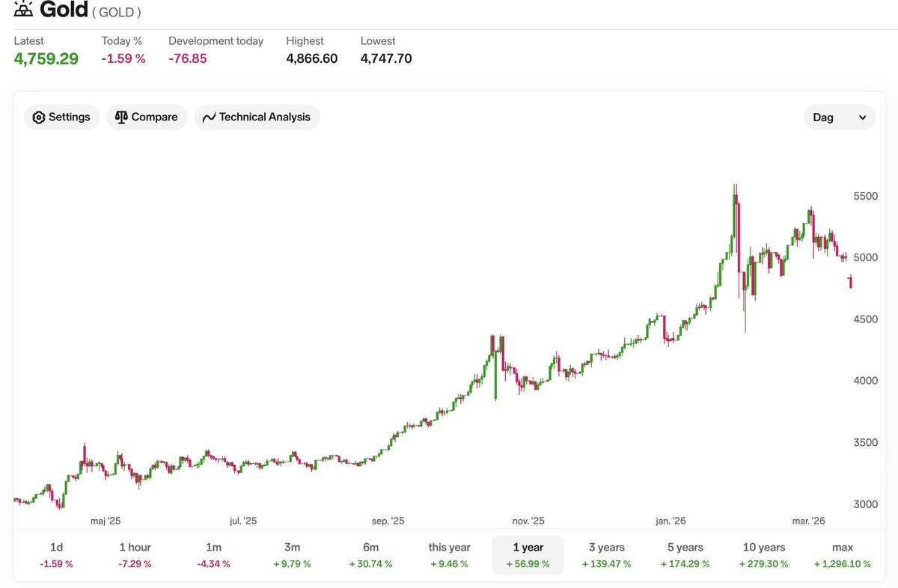Click the jan. '26 date axis label
898x588 pixels.
click(670, 521)
